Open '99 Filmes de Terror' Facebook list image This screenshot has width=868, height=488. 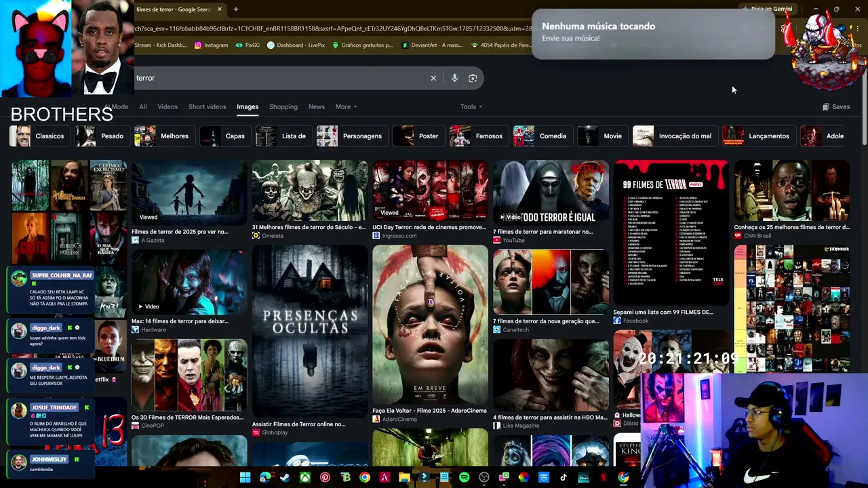(671, 232)
